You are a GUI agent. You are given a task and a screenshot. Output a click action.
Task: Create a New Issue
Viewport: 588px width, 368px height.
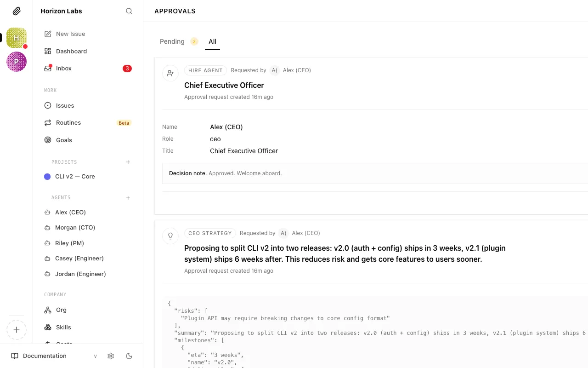click(x=88, y=34)
